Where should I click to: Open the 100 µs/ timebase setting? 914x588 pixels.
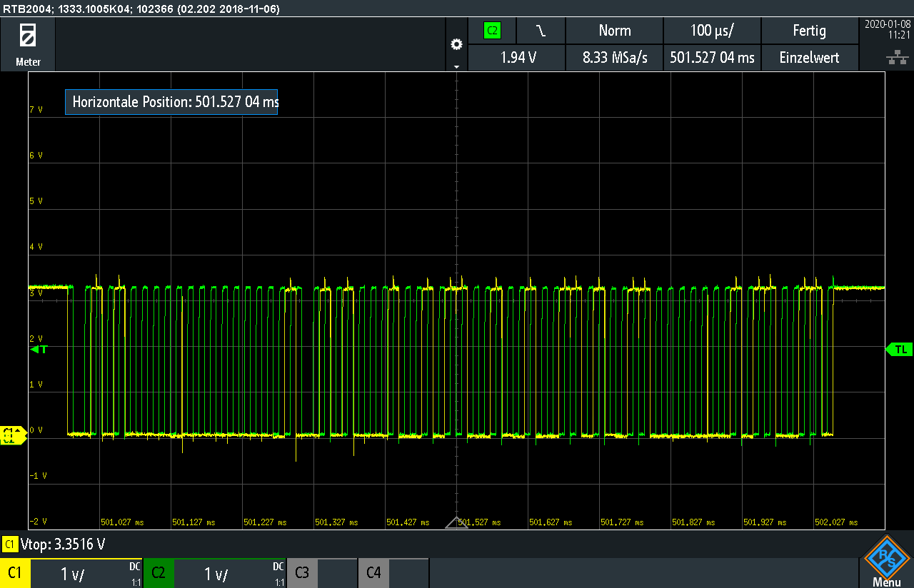pos(712,31)
